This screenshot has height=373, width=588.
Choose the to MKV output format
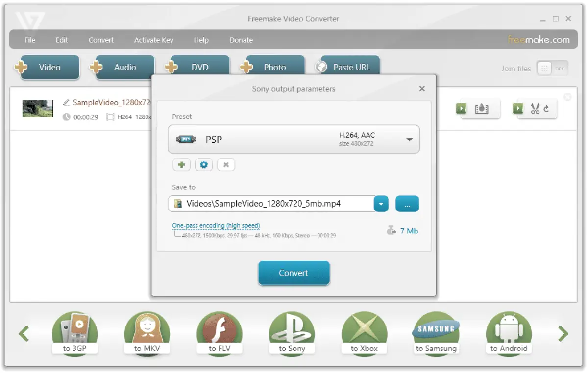point(147,334)
